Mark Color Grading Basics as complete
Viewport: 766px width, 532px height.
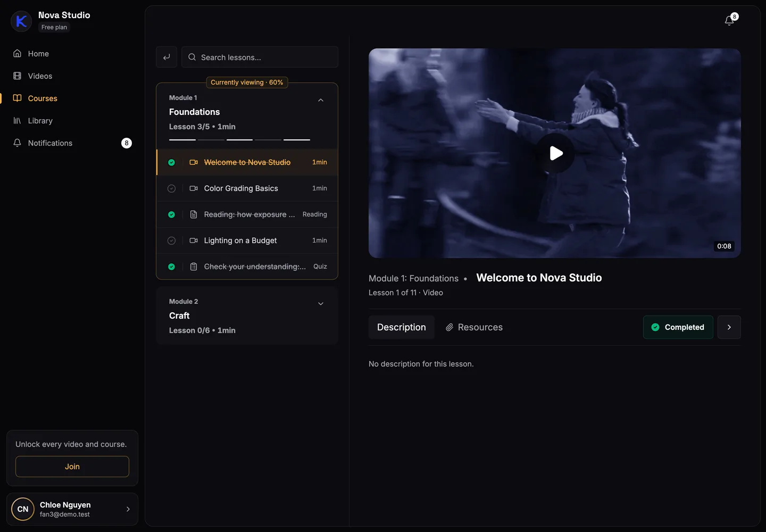click(171, 188)
